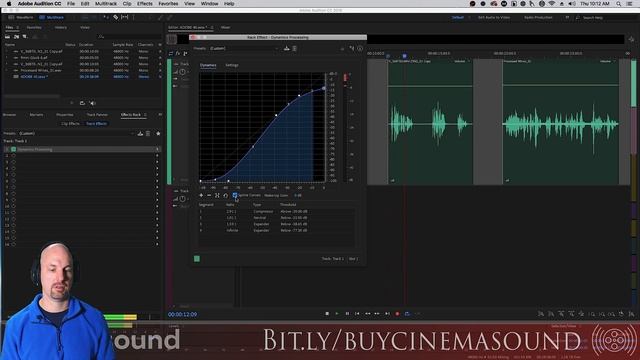Switch to Waveform view button
Image resolution: width=640 pixels, height=360 pixels.
click(x=21, y=18)
